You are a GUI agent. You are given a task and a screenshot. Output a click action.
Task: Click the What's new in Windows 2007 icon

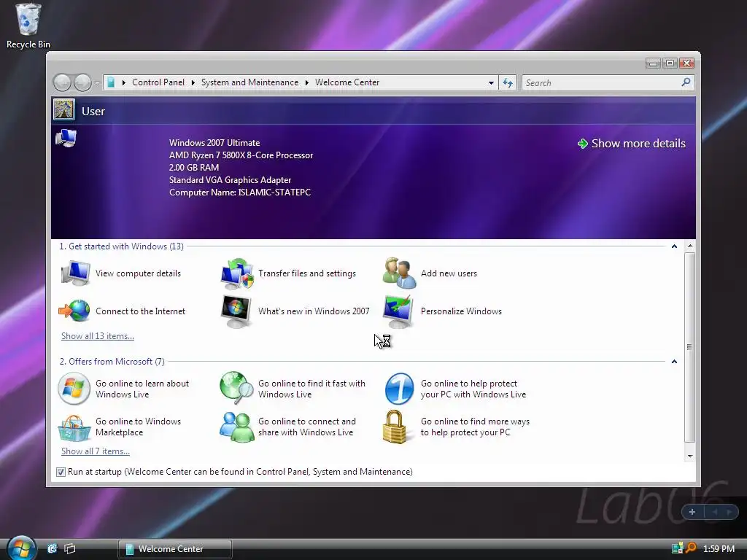(236, 311)
